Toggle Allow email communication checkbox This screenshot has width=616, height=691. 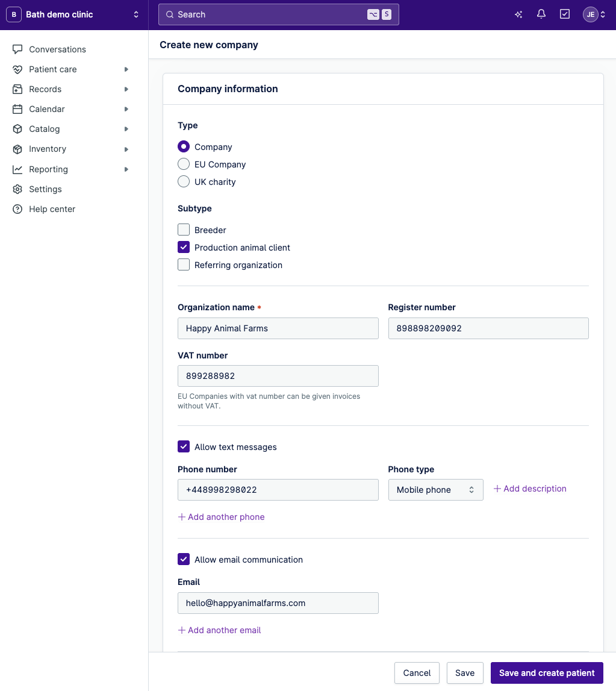pos(184,559)
